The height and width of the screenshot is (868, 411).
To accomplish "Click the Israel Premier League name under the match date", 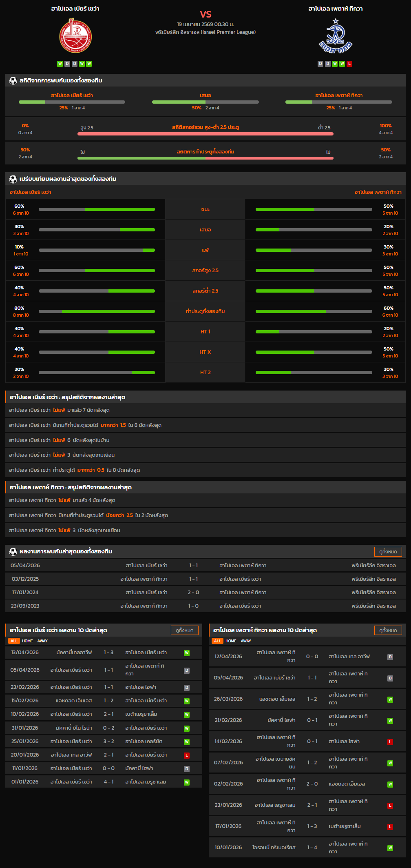I will [x=205, y=32].
